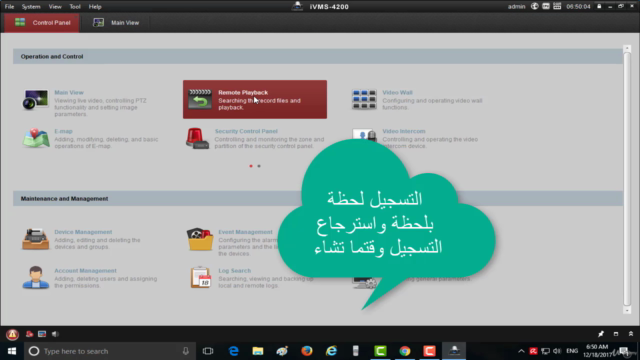This screenshot has height=360, width=640.
Task: Click the globe icon next to admin
Action: click(534, 6)
